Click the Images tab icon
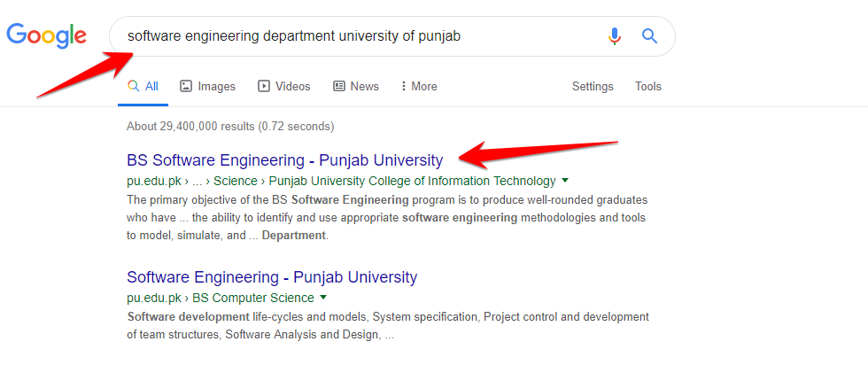Screen dimensions: 868x365 coord(186,86)
